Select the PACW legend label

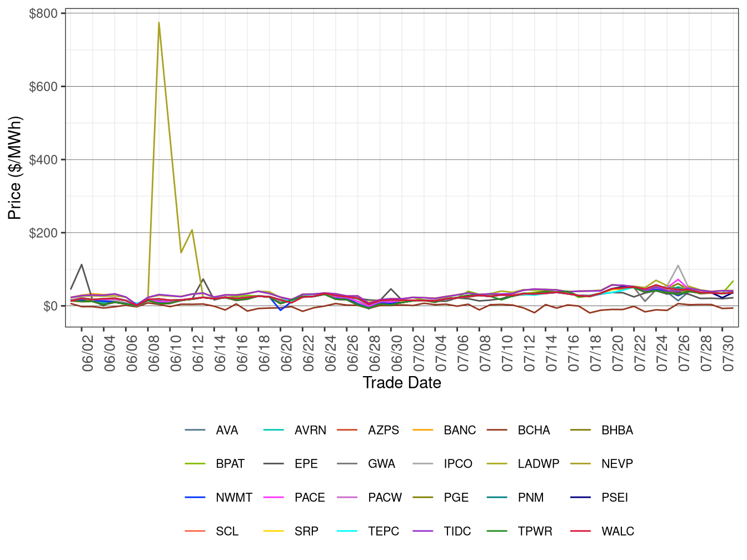385,498
